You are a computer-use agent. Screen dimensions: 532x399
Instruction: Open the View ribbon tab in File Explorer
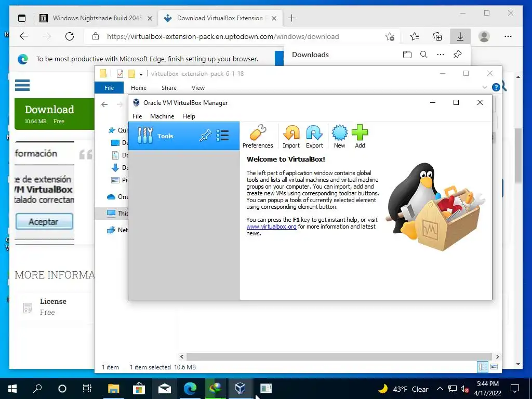pyautogui.click(x=198, y=88)
